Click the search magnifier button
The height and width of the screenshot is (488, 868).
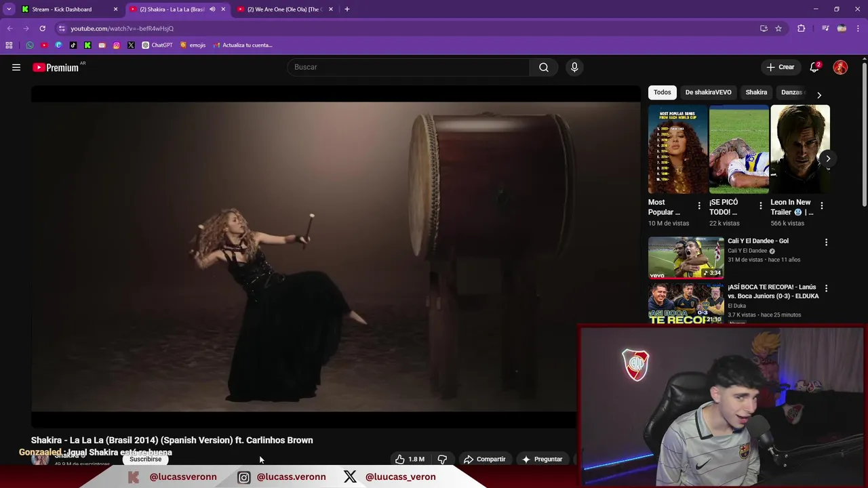544,67
